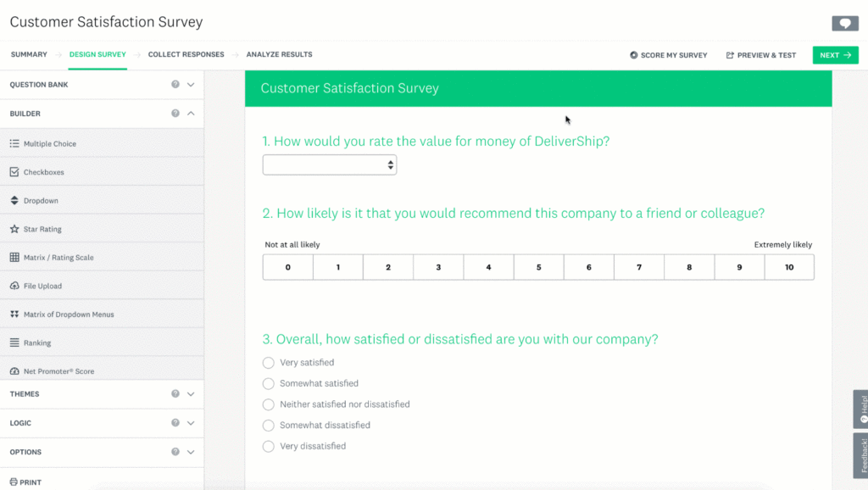The height and width of the screenshot is (490, 868).
Task: Click the Multiple Choice builder icon
Action: coord(14,144)
